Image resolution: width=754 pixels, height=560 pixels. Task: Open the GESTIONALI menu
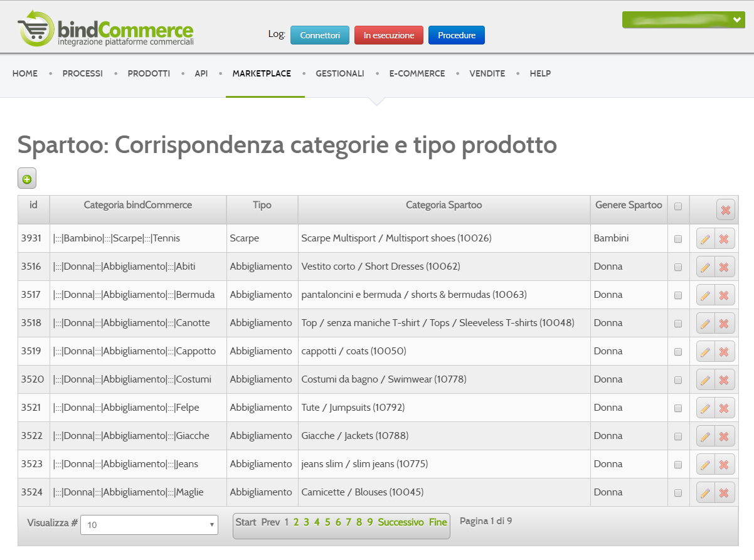tap(340, 73)
